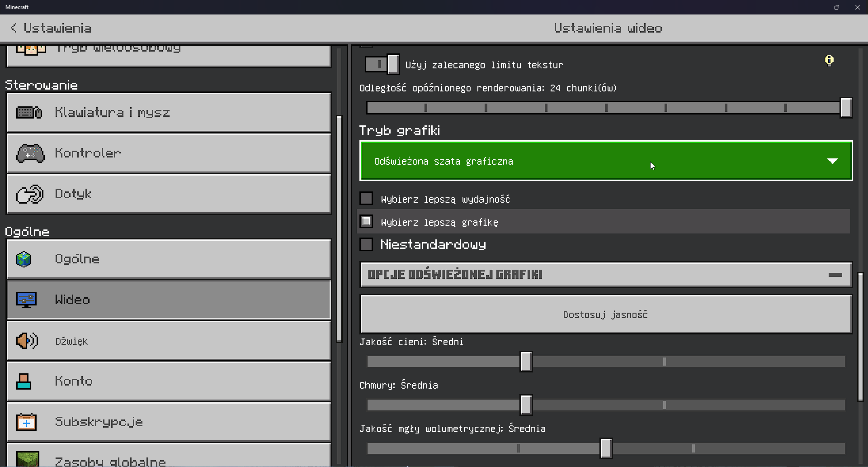This screenshot has height=467, width=868.
Task: Click the deferred render distance slider handle
Action: [846, 108]
